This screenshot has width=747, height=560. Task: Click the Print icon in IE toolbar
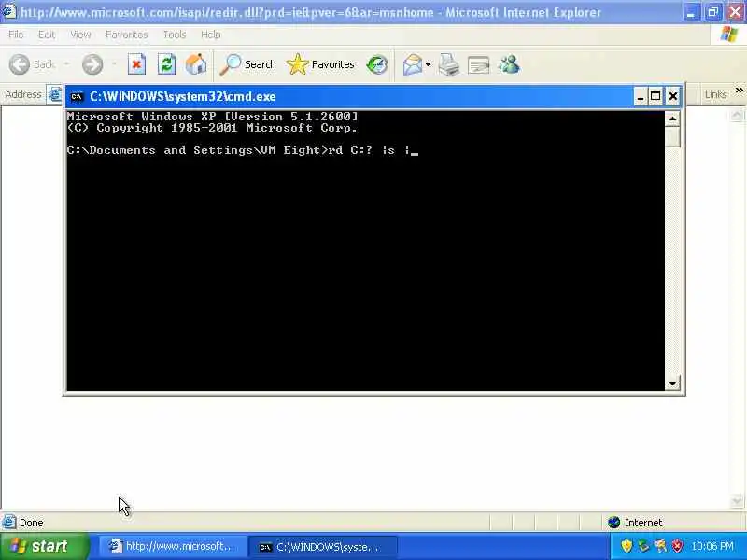coord(449,64)
